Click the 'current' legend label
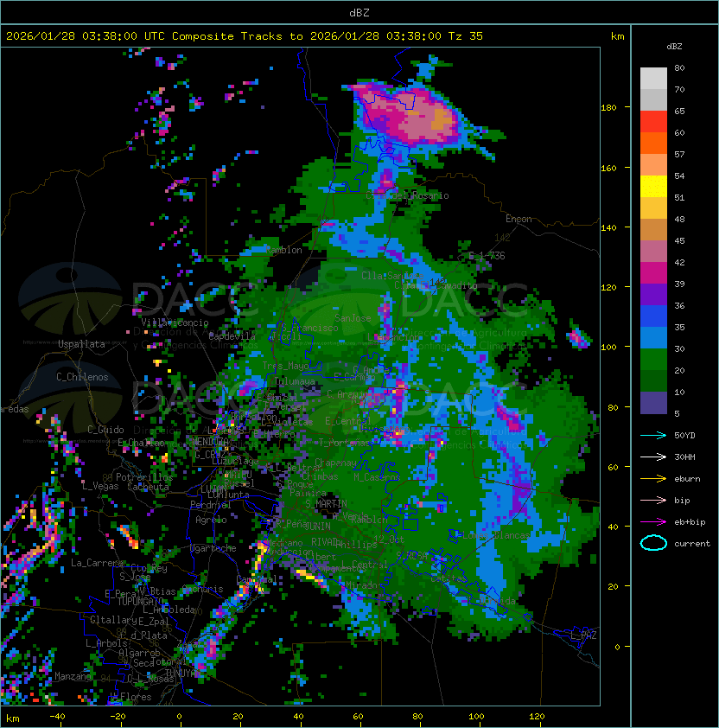Viewport: 719px width, 728px height. (x=692, y=544)
